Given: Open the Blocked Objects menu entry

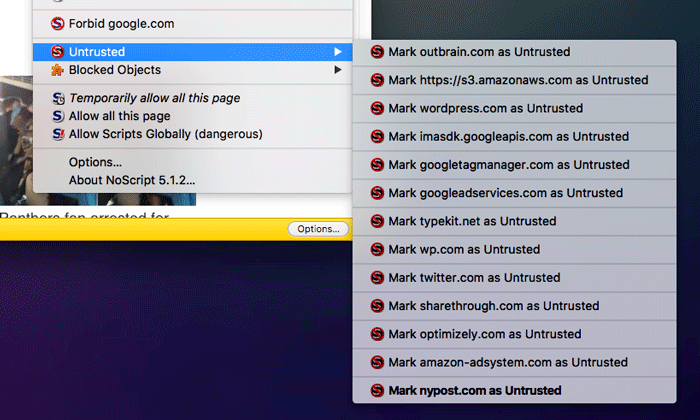Looking at the screenshot, I should point(193,70).
